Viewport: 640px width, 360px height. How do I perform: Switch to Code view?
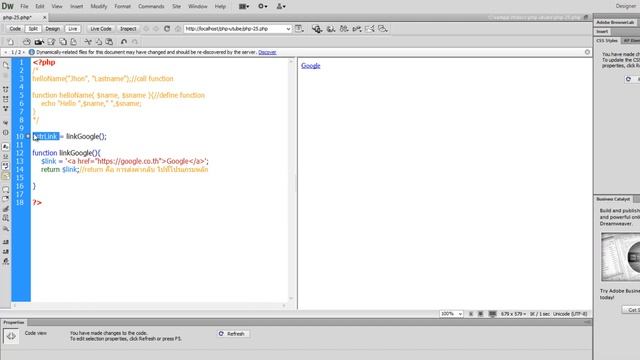click(15, 29)
